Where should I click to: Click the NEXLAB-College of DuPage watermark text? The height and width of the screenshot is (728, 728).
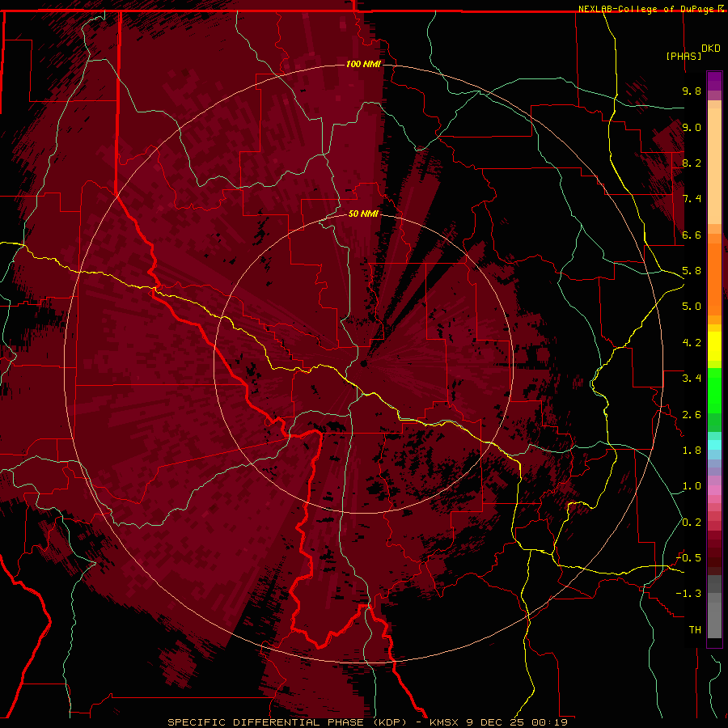(645, 9)
